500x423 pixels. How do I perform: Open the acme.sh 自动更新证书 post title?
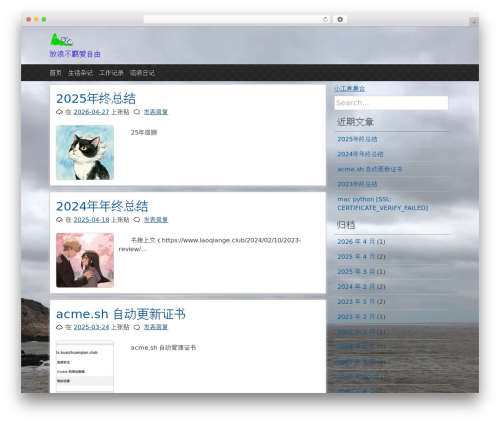[121, 314]
